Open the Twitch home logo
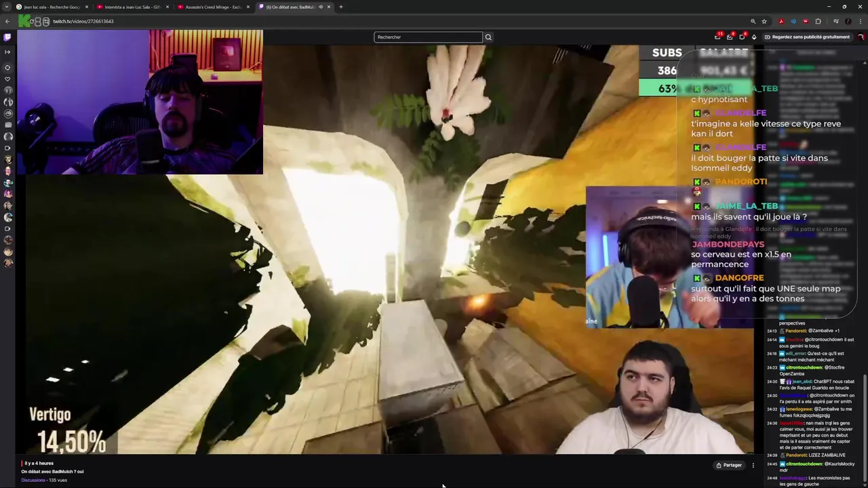 [7, 37]
